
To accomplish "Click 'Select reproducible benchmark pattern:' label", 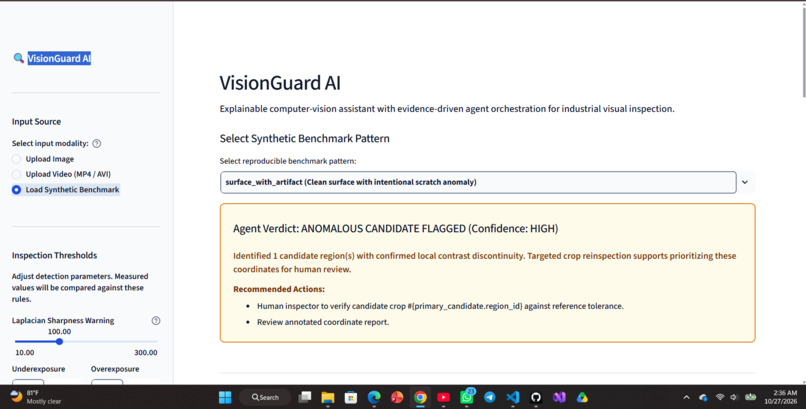I will click(288, 161).
